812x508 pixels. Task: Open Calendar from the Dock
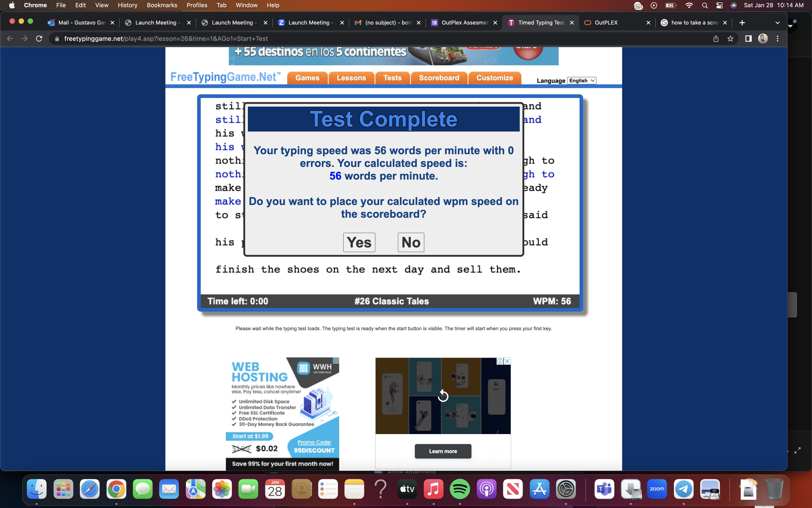click(x=275, y=489)
